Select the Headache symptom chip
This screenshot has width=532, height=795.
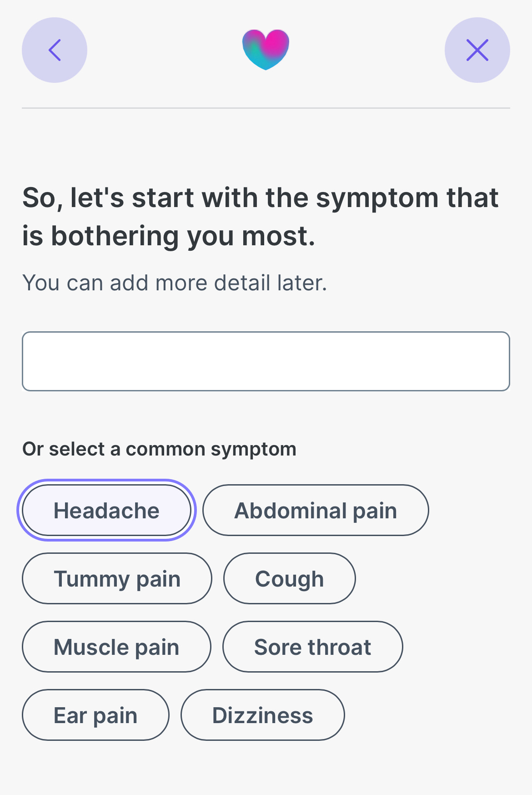(106, 510)
